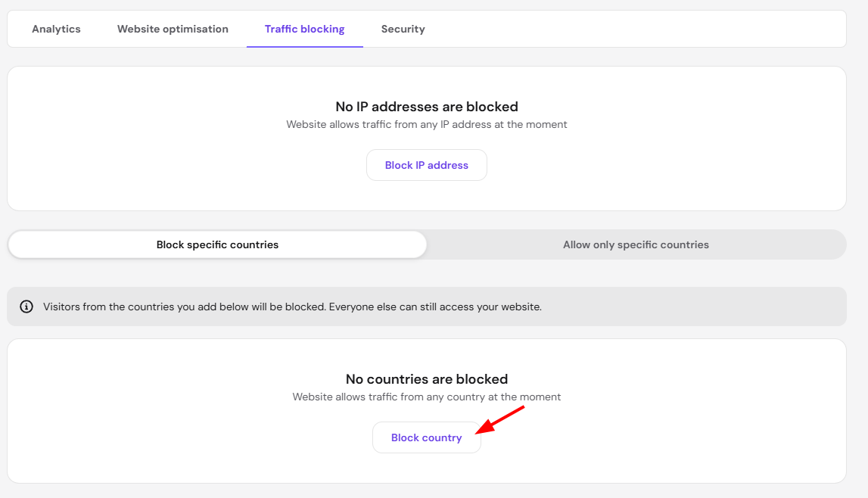Click empty tab bar area right of Security
This screenshot has width=868, height=498.
636,29
